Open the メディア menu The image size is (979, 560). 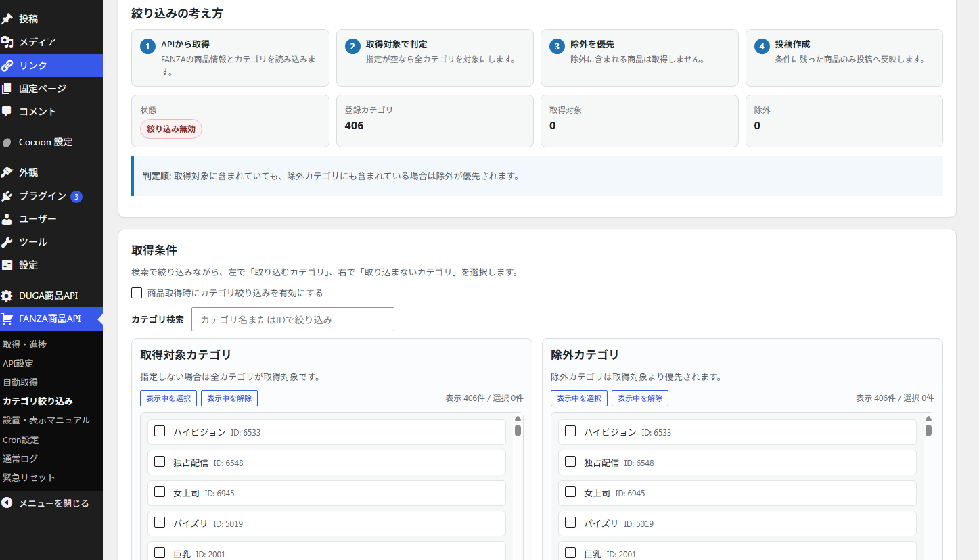pyautogui.click(x=51, y=42)
